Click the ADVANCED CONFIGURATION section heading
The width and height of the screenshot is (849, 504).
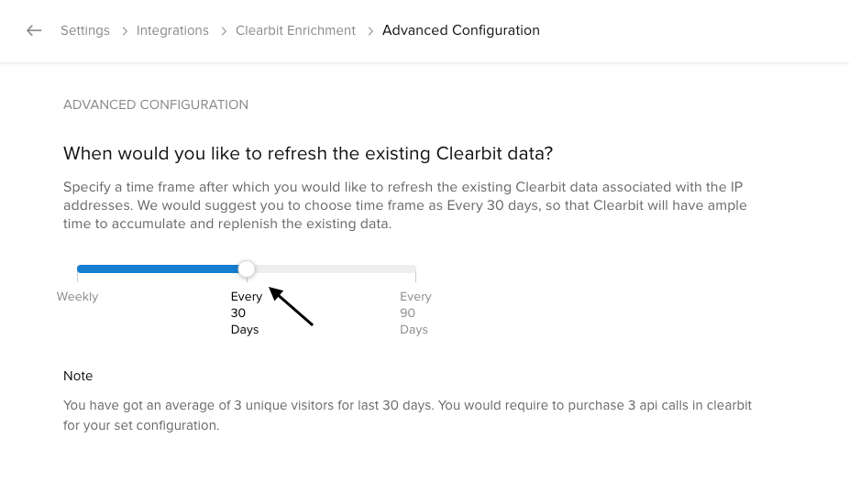(156, 104)
